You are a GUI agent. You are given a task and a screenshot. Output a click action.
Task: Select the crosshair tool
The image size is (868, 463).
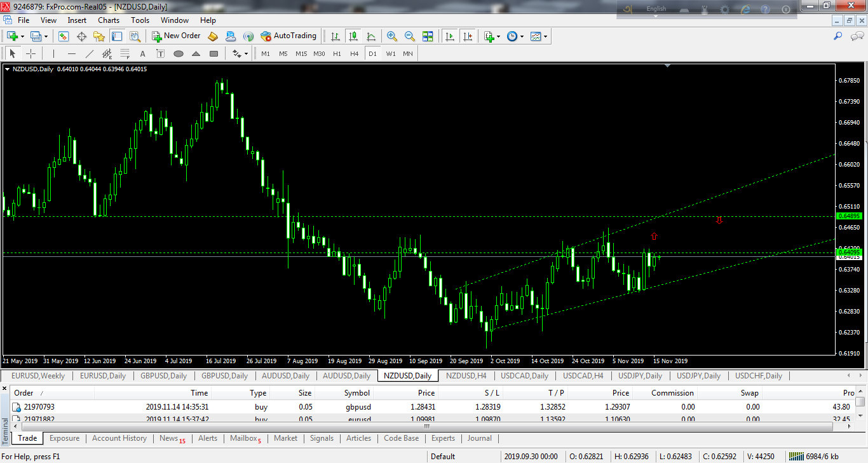[30, 53]
